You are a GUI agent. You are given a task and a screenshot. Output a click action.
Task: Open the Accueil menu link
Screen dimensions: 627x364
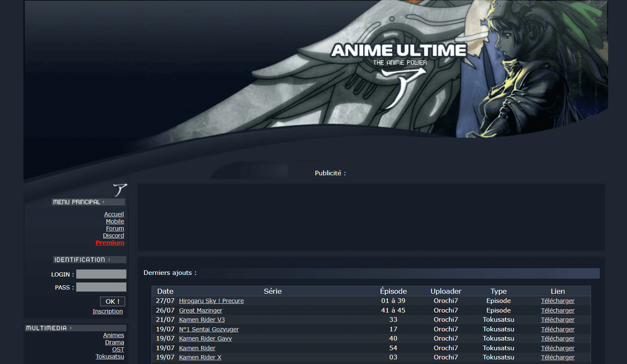(114, 214)
